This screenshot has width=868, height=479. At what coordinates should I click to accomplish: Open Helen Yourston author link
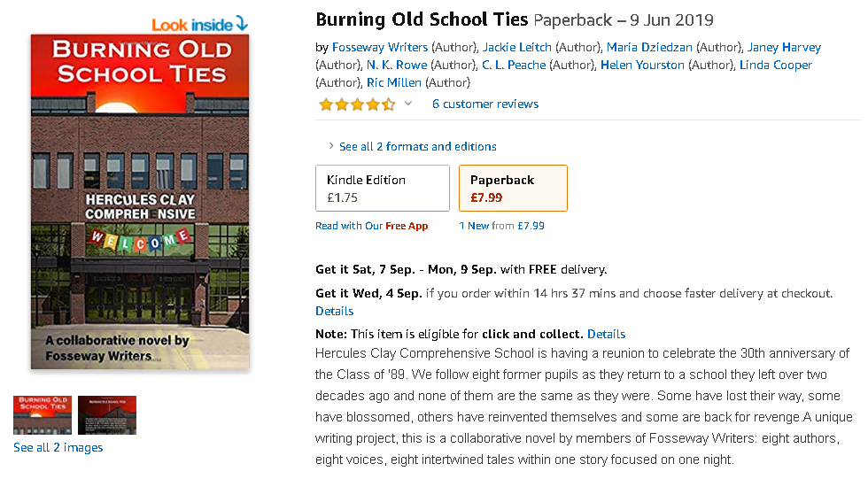click(x=641, y=65)
